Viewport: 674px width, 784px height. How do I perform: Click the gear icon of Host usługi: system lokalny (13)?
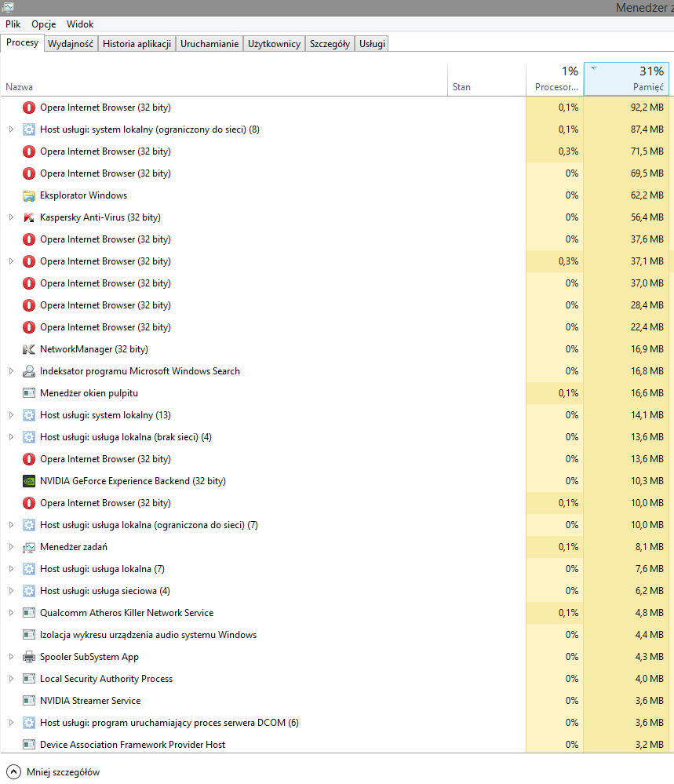pyautogui.click(x=29, y=415)
